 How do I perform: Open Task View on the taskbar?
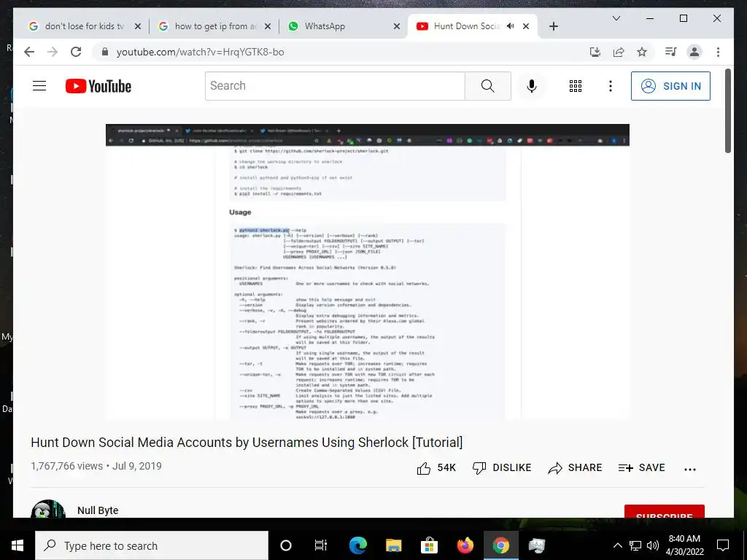coord(321,545)
